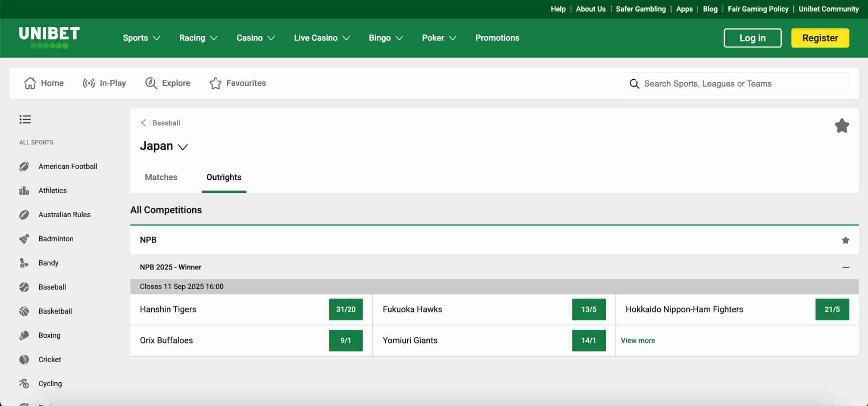Click the Cycling bike icon
The image size is (868, 406).
pos(24,384)
